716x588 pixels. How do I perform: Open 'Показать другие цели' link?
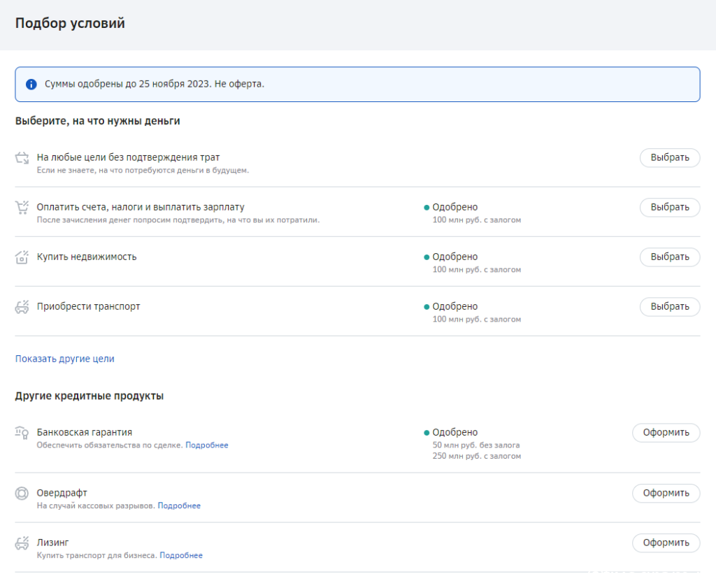click(x=65, y=359)
